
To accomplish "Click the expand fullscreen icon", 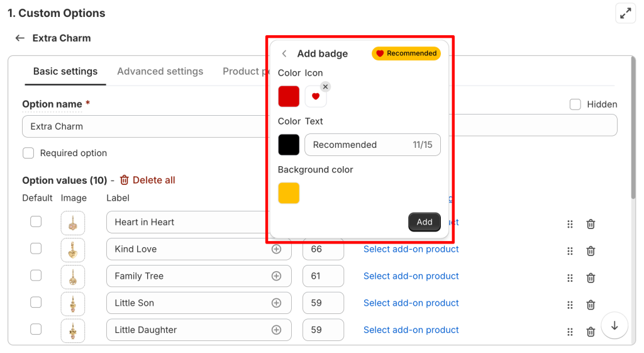I will click(625, 13).
